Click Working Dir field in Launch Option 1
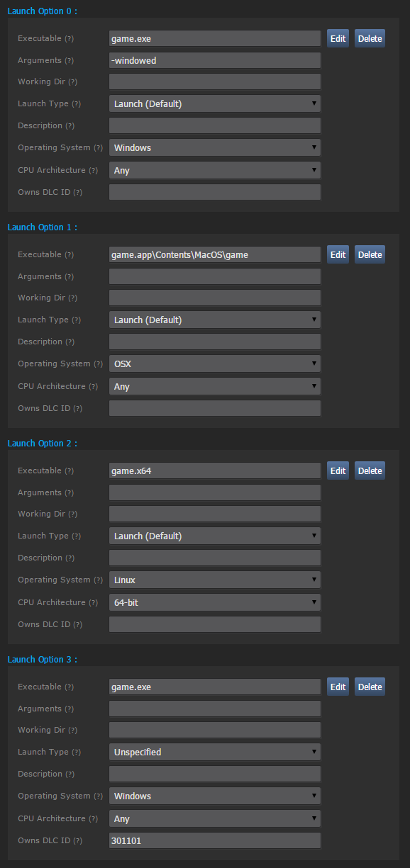The image size is (410, 868). 215,298
